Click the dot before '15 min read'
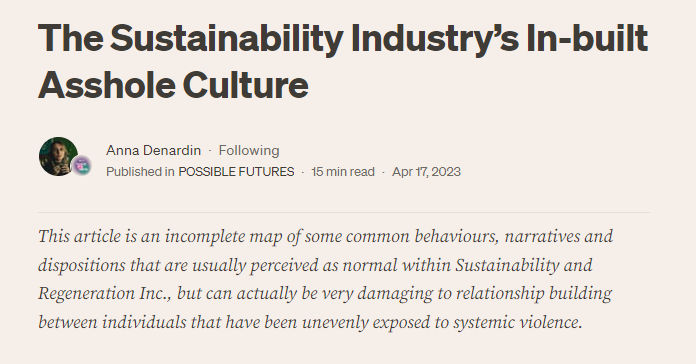 click(303, 172)
